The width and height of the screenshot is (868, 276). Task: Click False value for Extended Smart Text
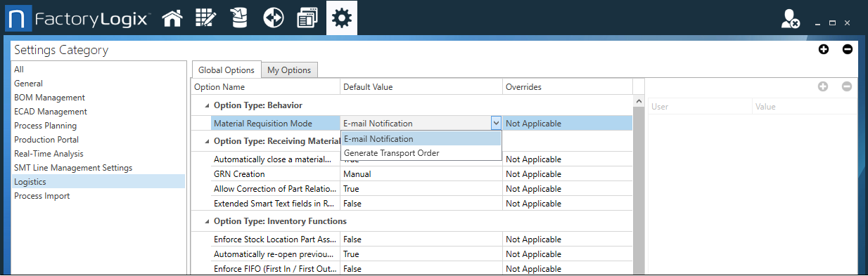352,204
